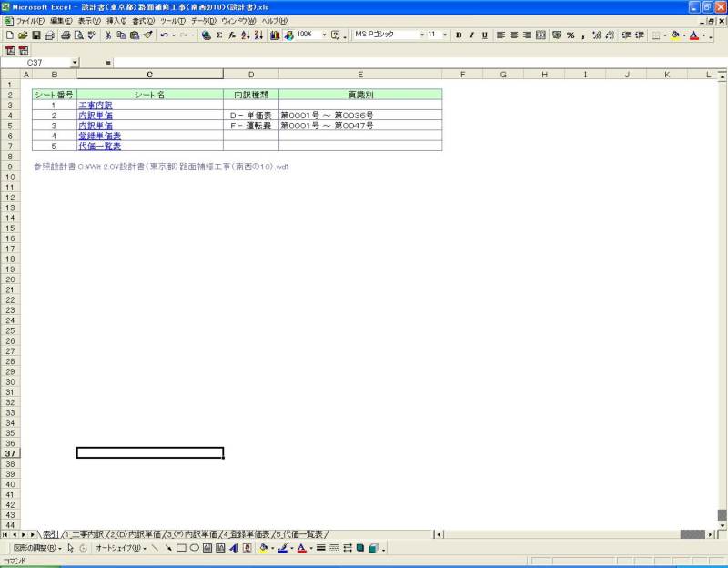Save the workbook with floppy icon
728x568 pixels.
tap(35, 35)
